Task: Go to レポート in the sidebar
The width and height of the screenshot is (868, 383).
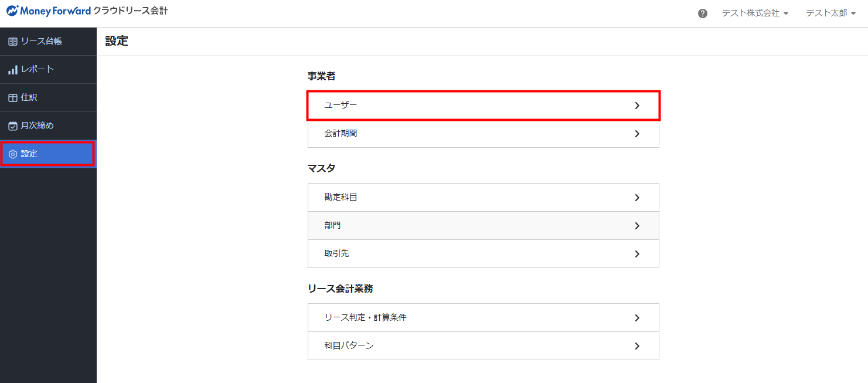Action: click(x=38, y=69)
